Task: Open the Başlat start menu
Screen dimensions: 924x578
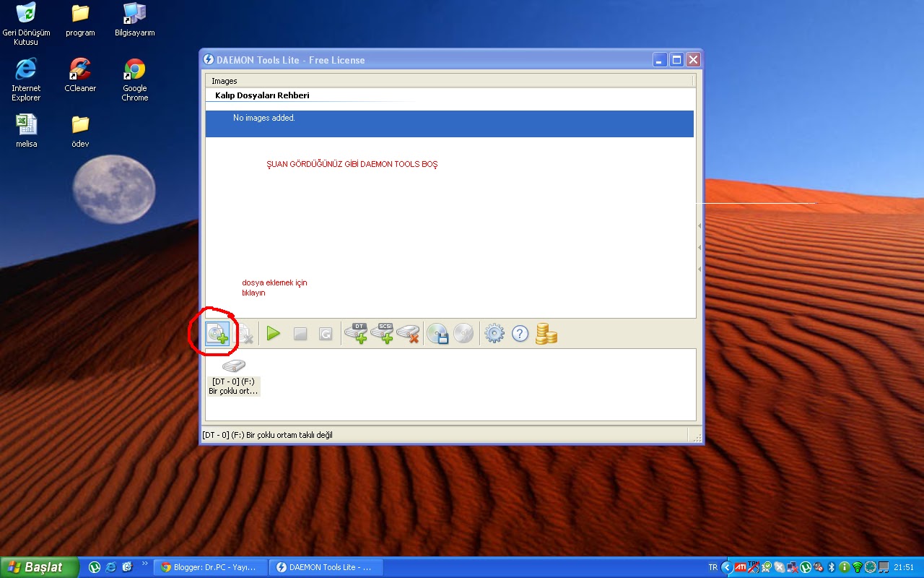Action: [x=39, y=567]
